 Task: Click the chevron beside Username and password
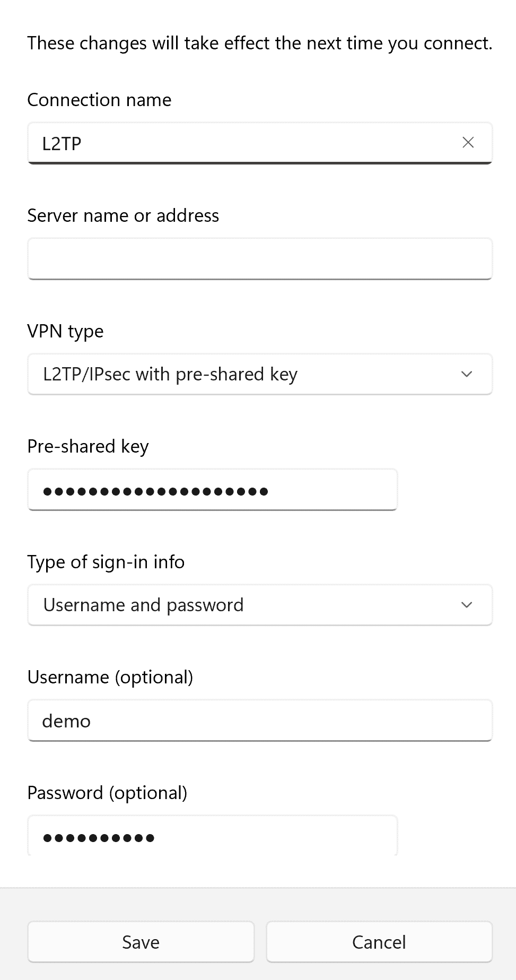pyautogui.click(x=467, y=605)
